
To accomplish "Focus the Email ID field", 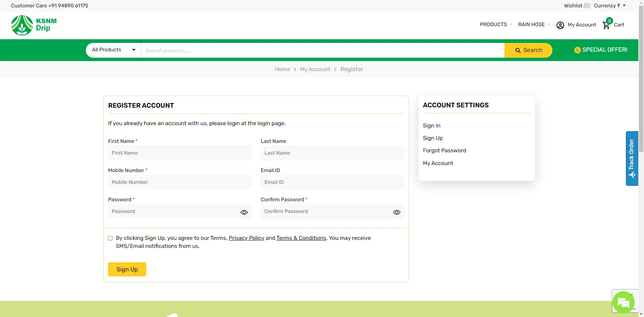I will click(332, 182).
